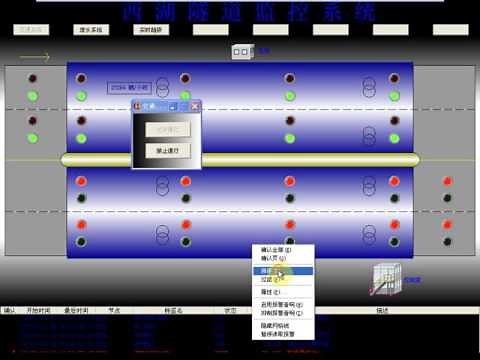Choose the hide-column-lines entry in context menu
This screenshot has height=360, width=480.
click(283, 326)
